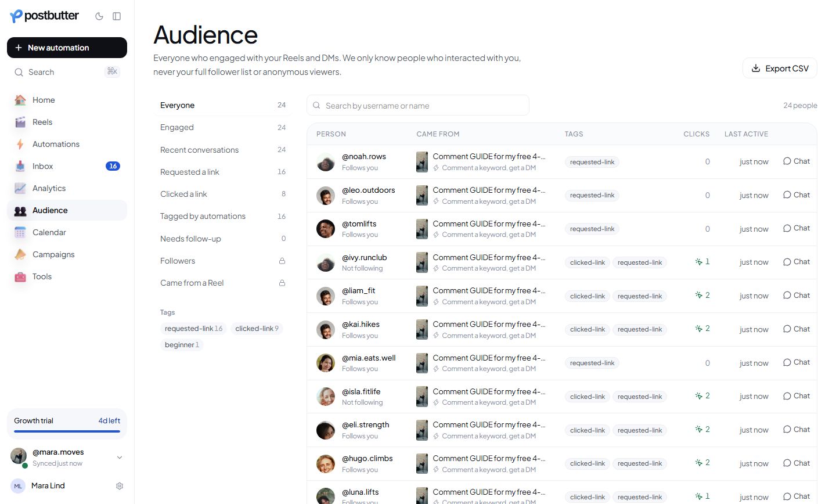
Task: Open the sidebar Search box
Action: (x=67, y=72)
